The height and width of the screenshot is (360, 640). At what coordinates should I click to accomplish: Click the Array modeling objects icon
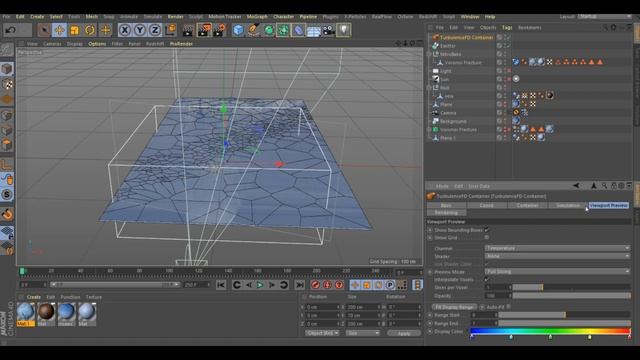[x=283, y=30]
